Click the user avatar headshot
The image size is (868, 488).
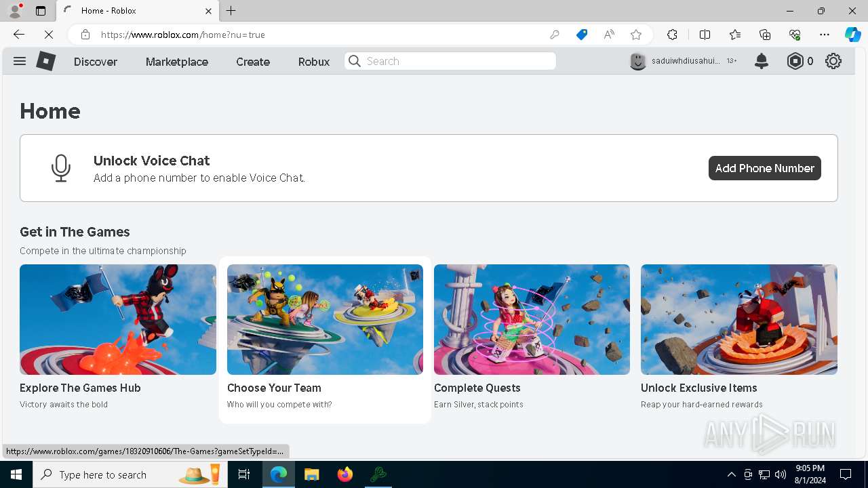coord(638,61)
